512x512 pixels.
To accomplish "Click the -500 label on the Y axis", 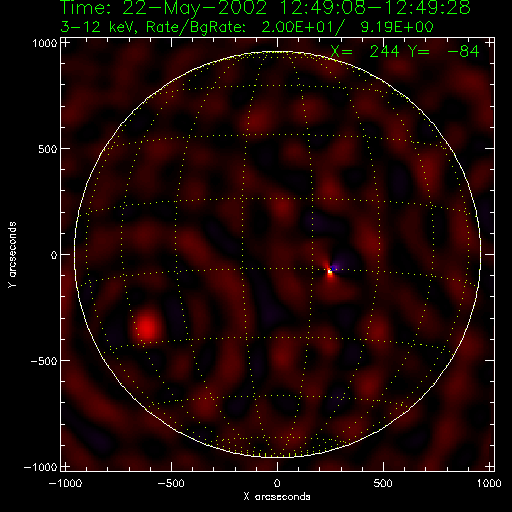I will (x=44, y=361).
